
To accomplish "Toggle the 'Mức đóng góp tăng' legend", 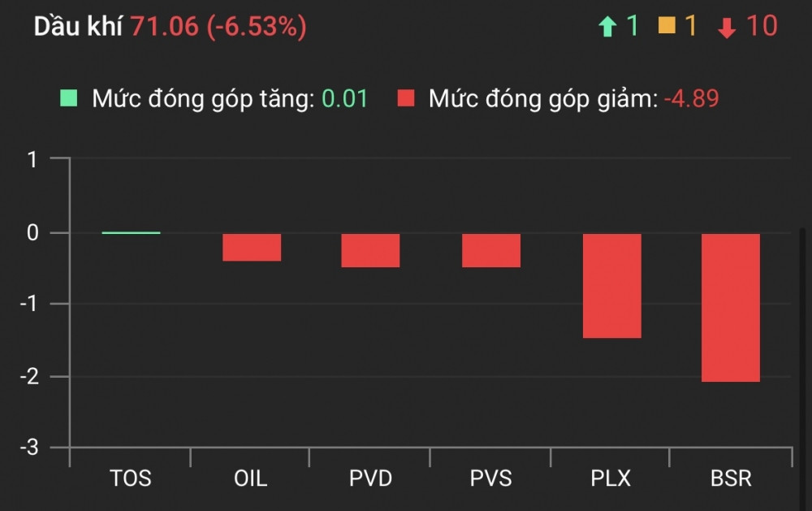I will [x=202, y=99].
